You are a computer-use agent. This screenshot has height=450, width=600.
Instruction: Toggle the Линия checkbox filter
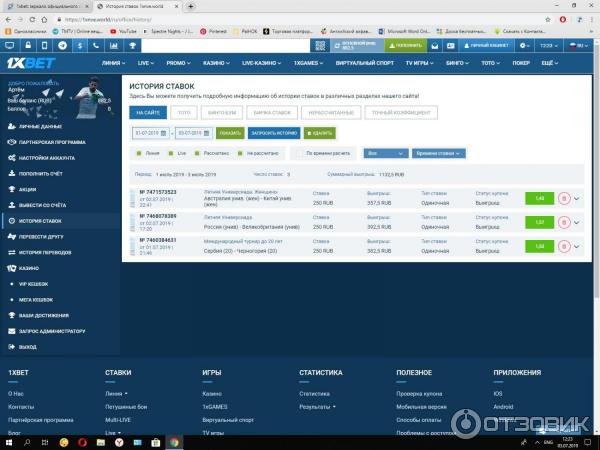click(139, 153)
